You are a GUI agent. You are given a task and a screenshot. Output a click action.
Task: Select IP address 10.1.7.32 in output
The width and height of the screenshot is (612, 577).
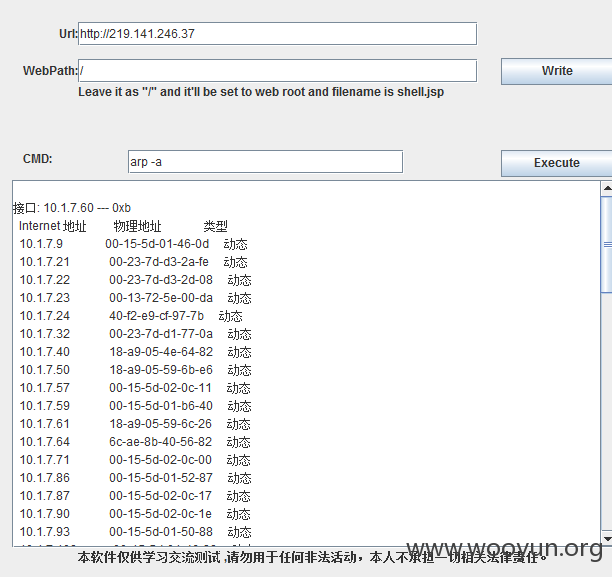[44, 334]
